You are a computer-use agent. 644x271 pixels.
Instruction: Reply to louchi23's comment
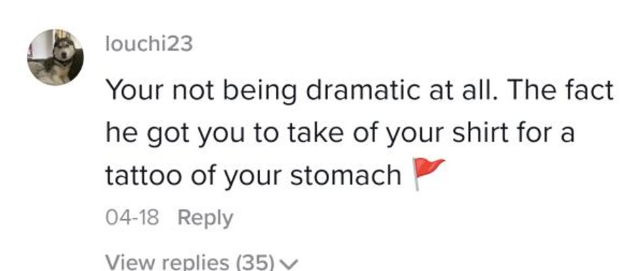pos(205,217)
